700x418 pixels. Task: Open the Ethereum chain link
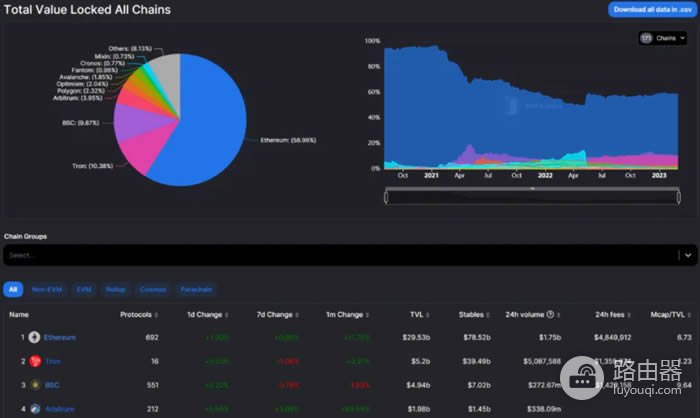pos(60,337)
